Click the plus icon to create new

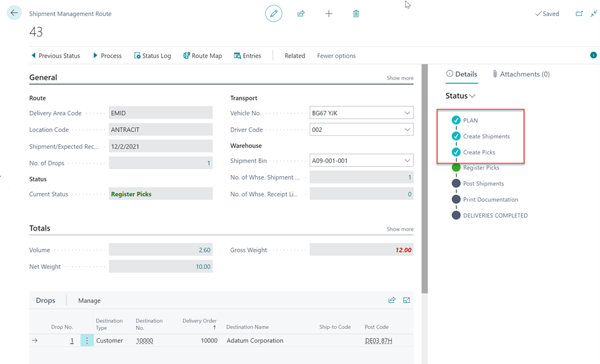tap(328, 13)
